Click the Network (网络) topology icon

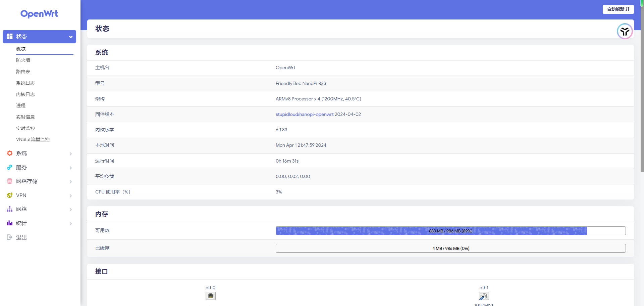click(x=10, y=209)
